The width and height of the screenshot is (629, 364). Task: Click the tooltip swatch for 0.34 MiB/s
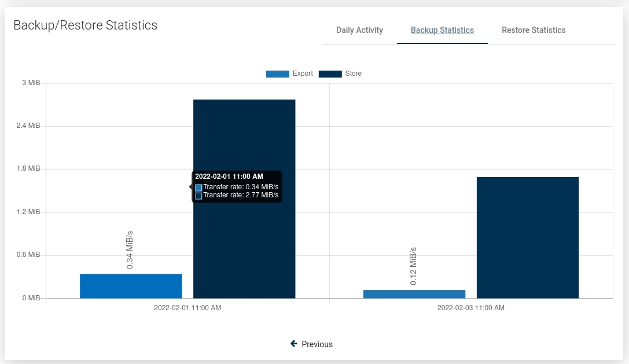tap(198, 187)
